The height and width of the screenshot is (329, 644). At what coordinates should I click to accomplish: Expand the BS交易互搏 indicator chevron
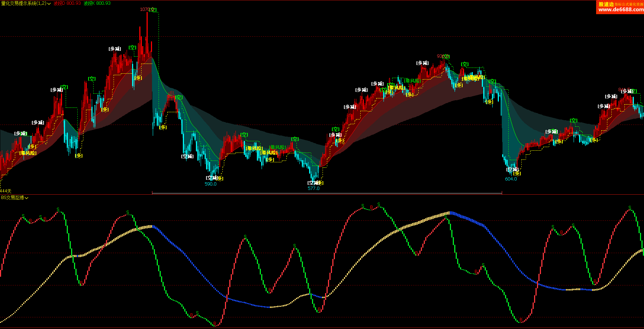click(26, 198)
